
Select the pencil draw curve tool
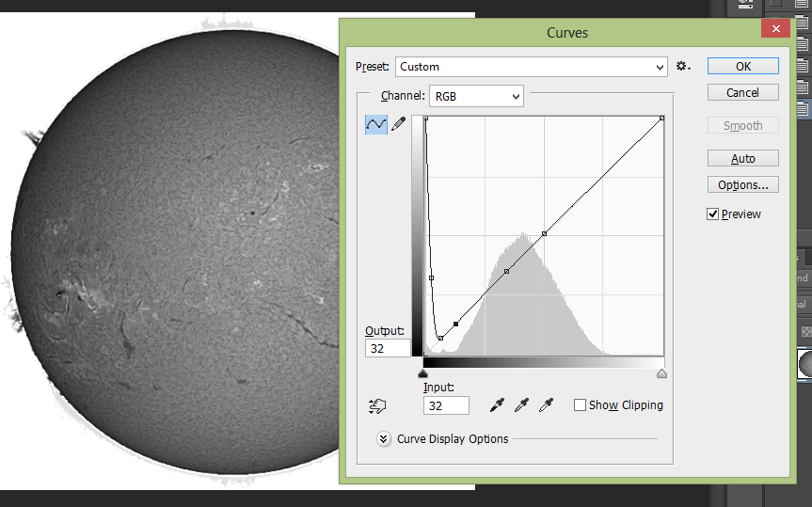[x=398, y=124]
